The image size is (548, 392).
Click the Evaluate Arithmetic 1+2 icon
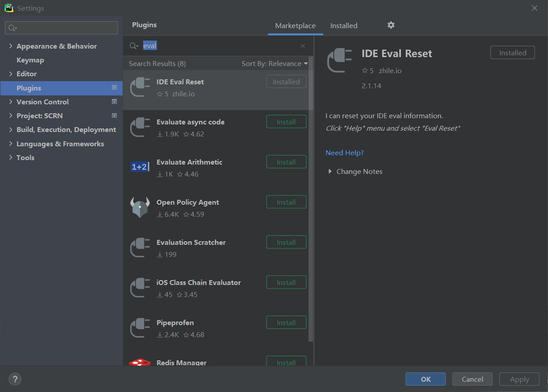point(140,167)
